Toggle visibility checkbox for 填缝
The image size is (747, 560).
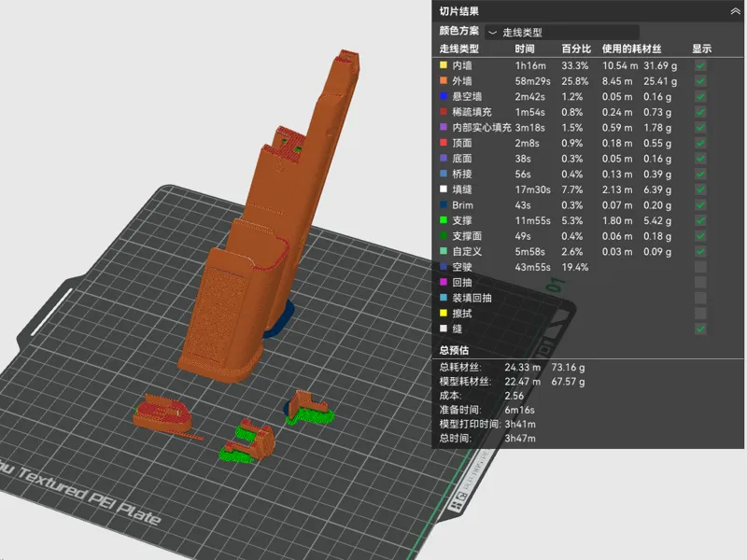[700, 189]
